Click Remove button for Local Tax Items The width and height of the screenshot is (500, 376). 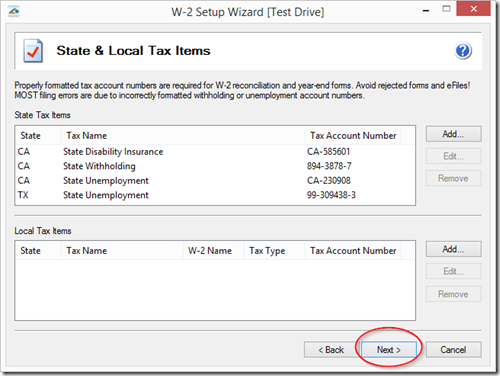[x=453, y=294]
